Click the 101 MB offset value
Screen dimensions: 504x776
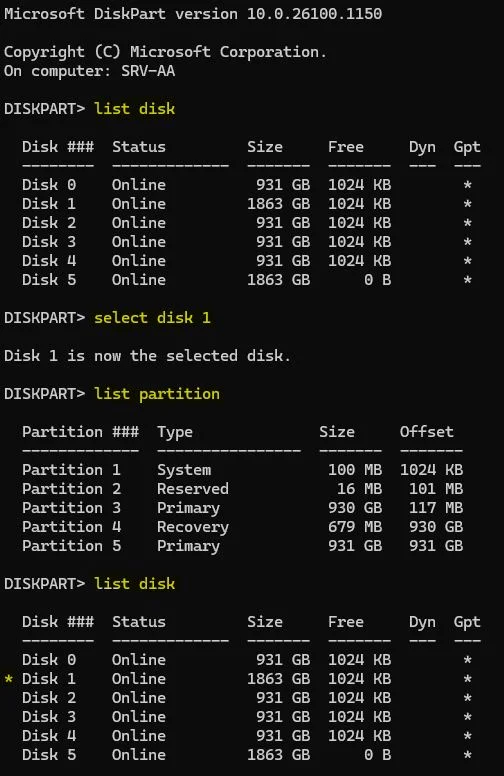[x=436, y=489]
